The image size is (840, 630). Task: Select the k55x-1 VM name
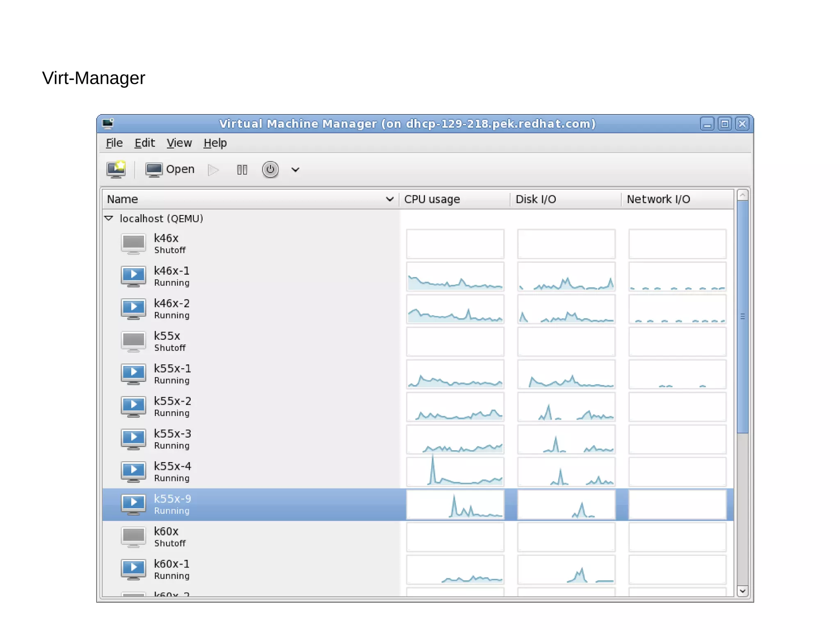[173, 369]
